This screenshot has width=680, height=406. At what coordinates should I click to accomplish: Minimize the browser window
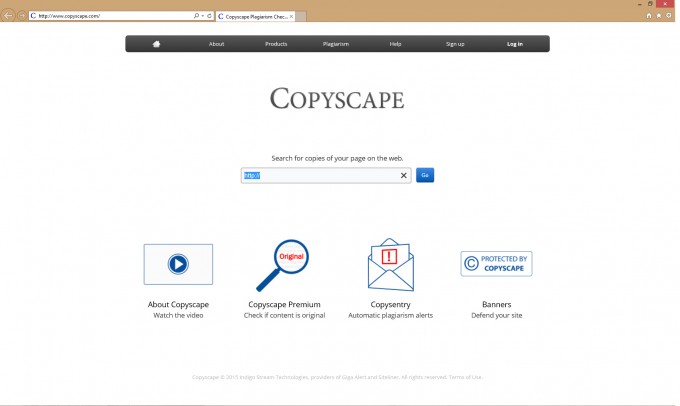tap(640, 4)
